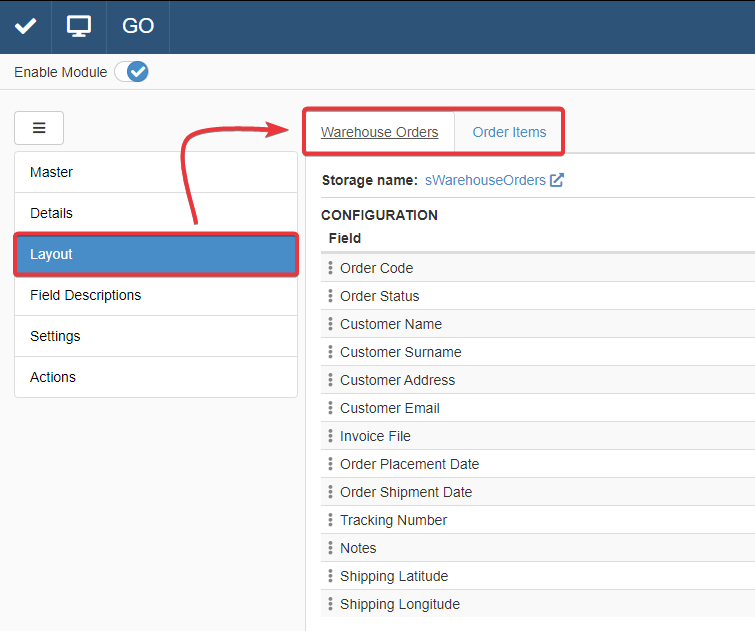This screenshot has width=755, height=631.
Task: Open Field Descriptions section
Action: (x=156, y=295)
